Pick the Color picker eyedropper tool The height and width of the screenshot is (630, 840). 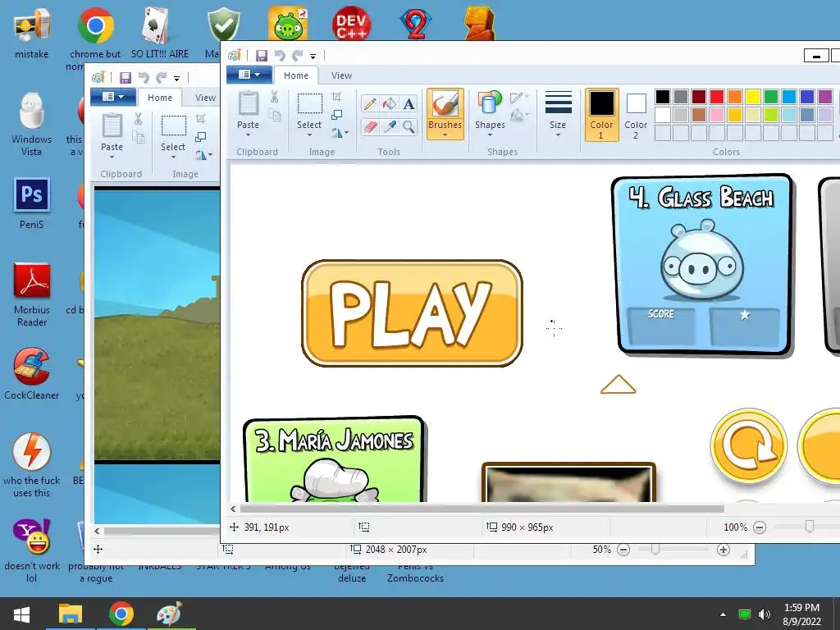click(x=390, y=127)
